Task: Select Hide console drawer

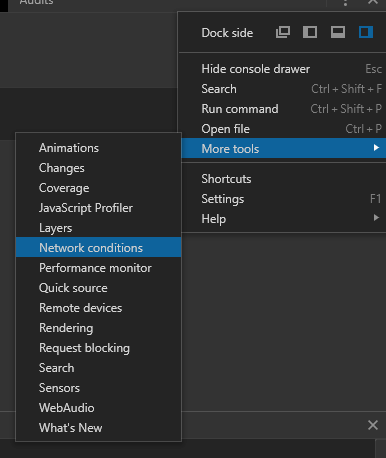Action: pos(284,69)
